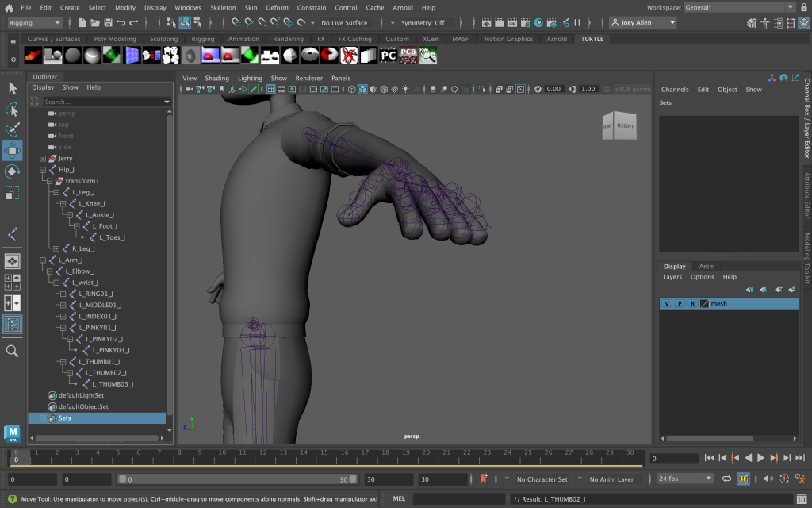Toggle the loop playback button
This screenshot has height=508, width=812.
726,479
